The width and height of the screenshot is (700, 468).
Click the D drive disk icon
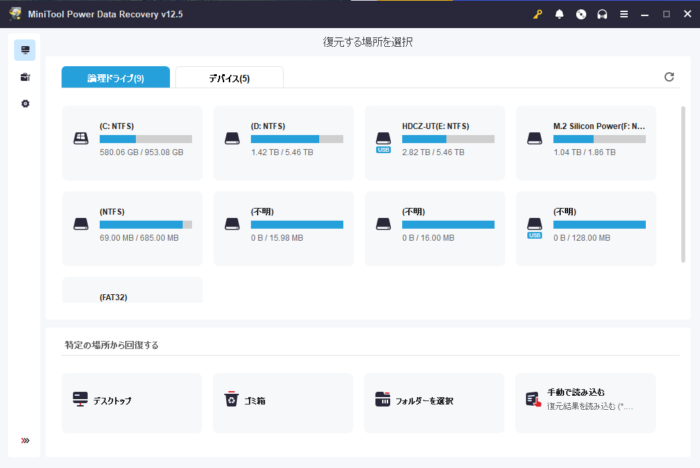coord(232,138)
